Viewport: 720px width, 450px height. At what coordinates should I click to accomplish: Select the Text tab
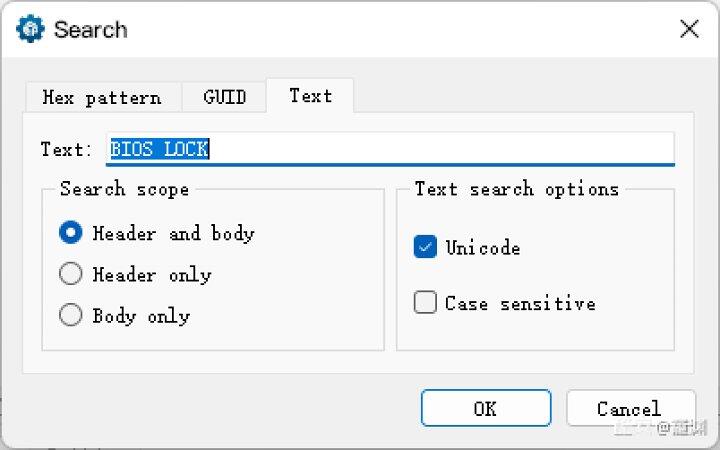click(310, 96)
